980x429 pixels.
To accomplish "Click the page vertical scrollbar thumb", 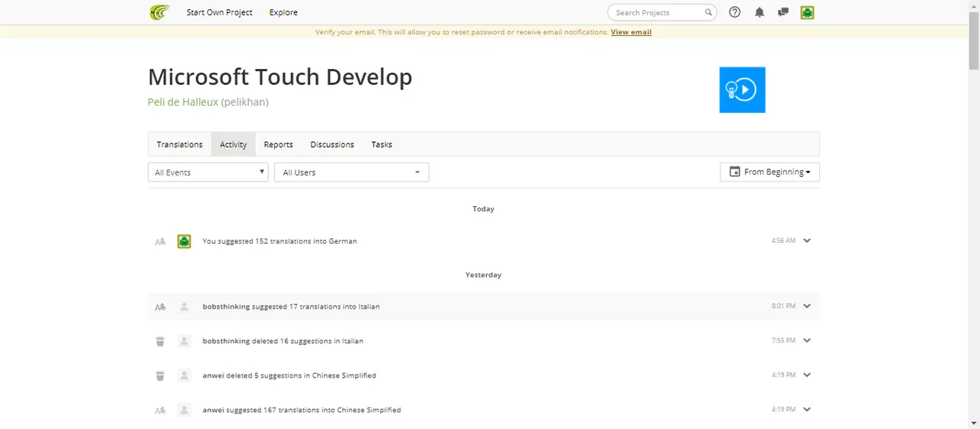I will pyautogui.click(x=974, y=42).
